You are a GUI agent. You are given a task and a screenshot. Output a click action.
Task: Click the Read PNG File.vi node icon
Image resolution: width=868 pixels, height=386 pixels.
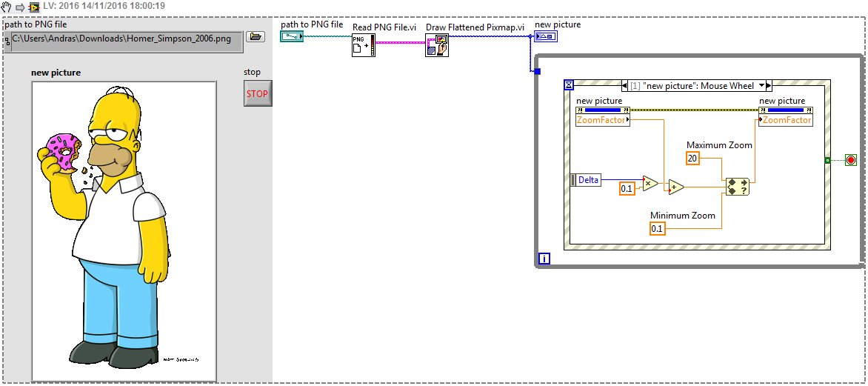(364, 45)
